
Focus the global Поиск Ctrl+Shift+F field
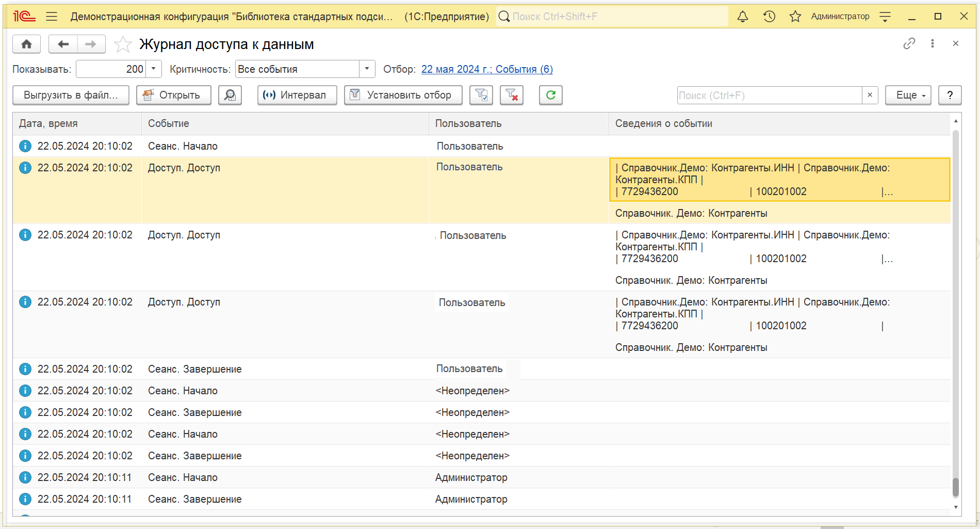pos(612,17)
